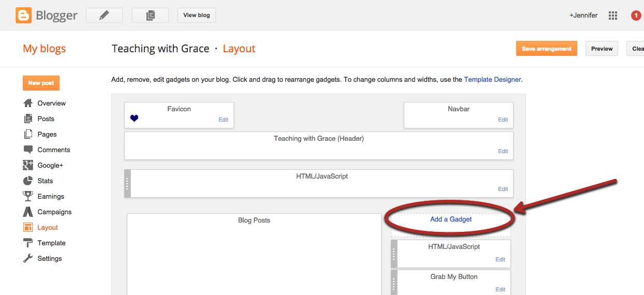Click the Preview button
The image size is (644, 295).
[602, 49]
